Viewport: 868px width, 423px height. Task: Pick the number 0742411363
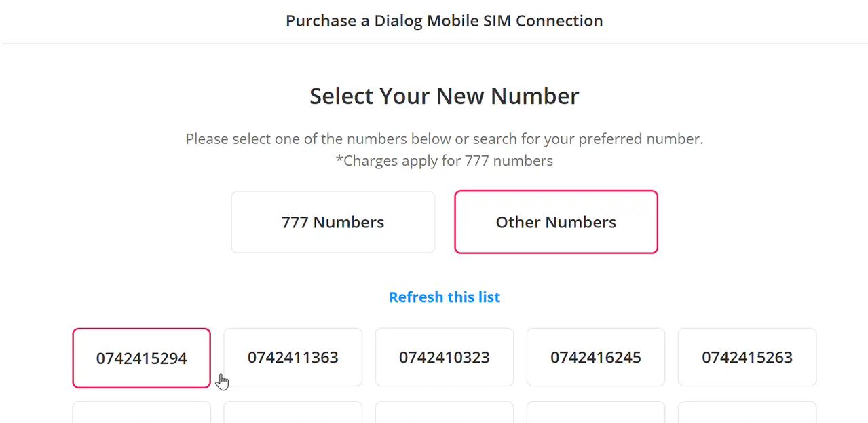pyautogui.click(x=293, y=358)
